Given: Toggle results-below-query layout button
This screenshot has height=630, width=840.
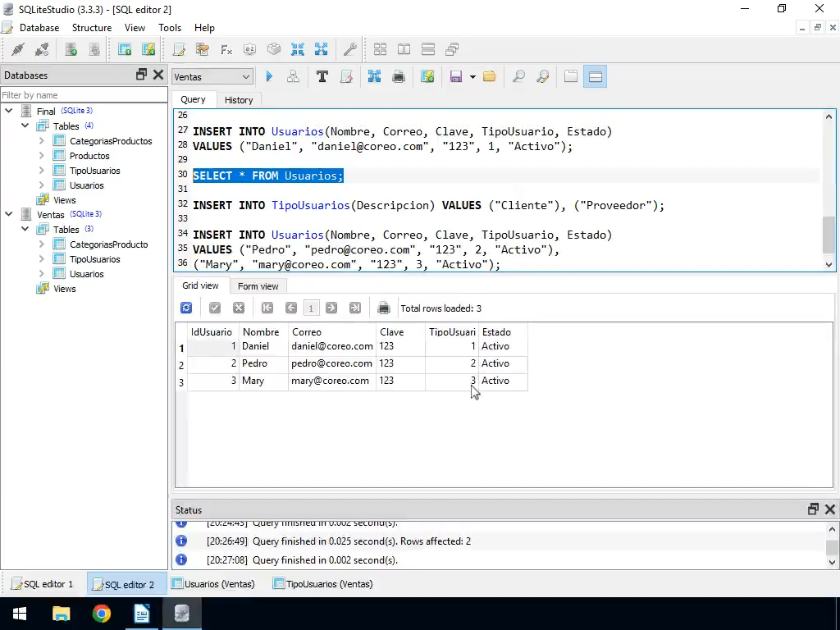Looking at the screenshot, I should [596, 76].
